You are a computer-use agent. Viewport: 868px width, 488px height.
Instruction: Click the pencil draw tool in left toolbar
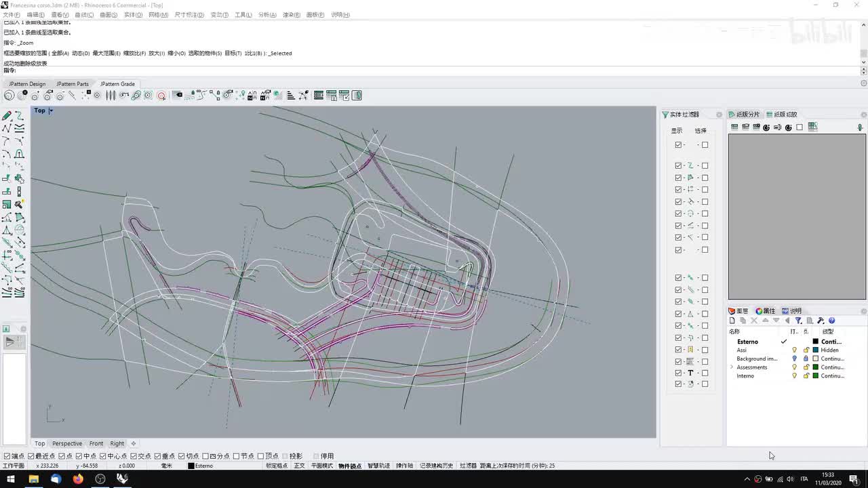(7, 116)
